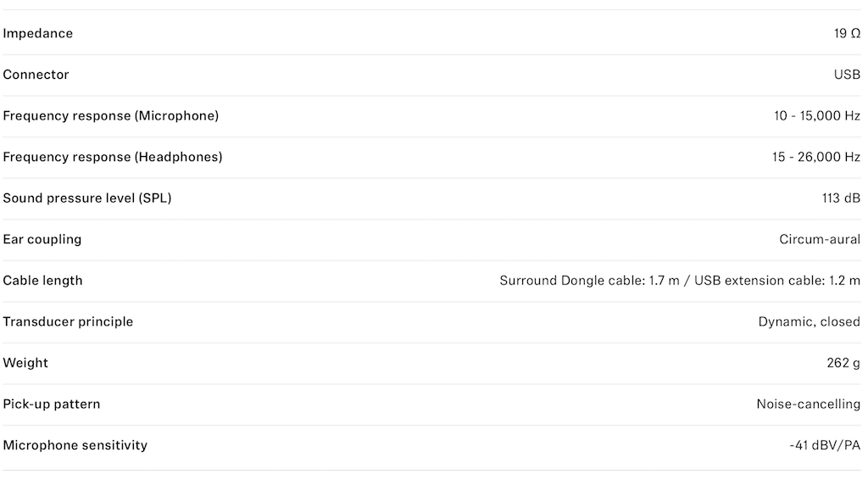Select the 10 - 15,000 Hz value

pyautogui.click(x=816, y=116)
